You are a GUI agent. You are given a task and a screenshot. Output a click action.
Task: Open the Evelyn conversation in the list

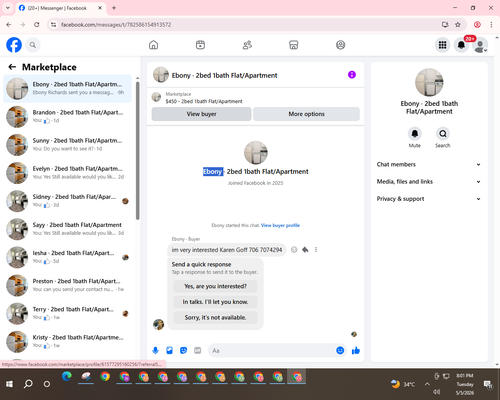[67, 173]
